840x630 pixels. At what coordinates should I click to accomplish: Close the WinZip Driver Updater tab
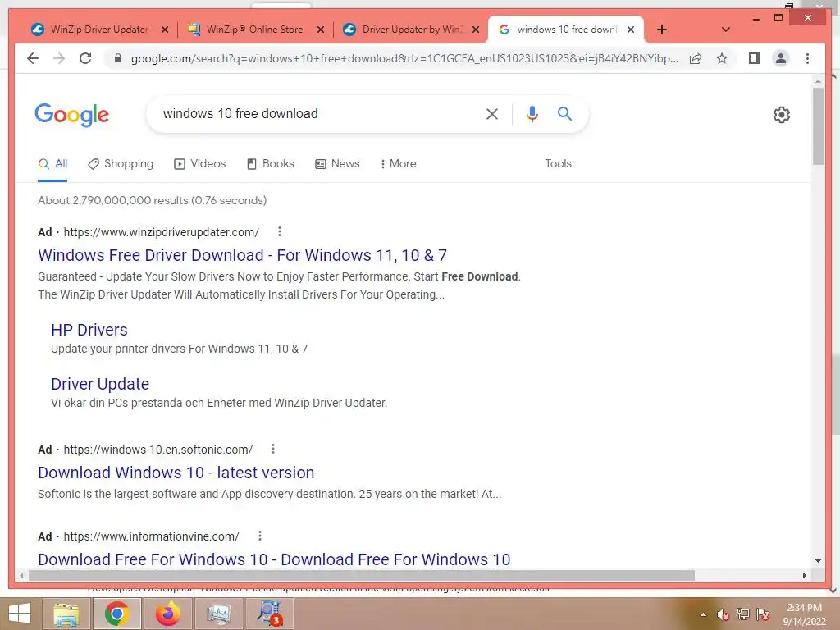tap(165, 30)
